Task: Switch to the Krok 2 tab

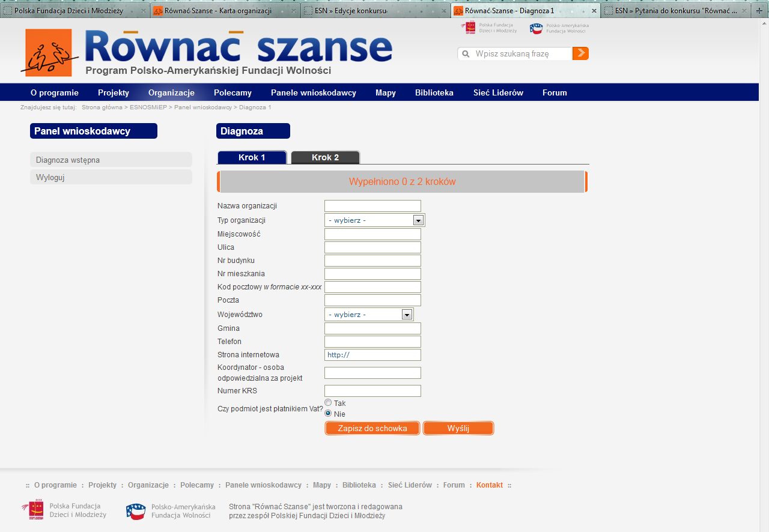Action: click(325, 157)
